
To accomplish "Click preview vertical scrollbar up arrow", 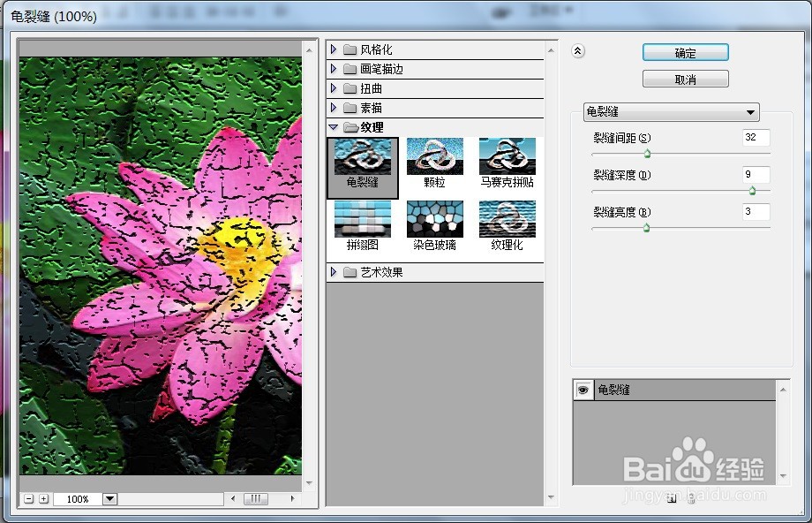I will pyautogui.click(x=309, y=50).
